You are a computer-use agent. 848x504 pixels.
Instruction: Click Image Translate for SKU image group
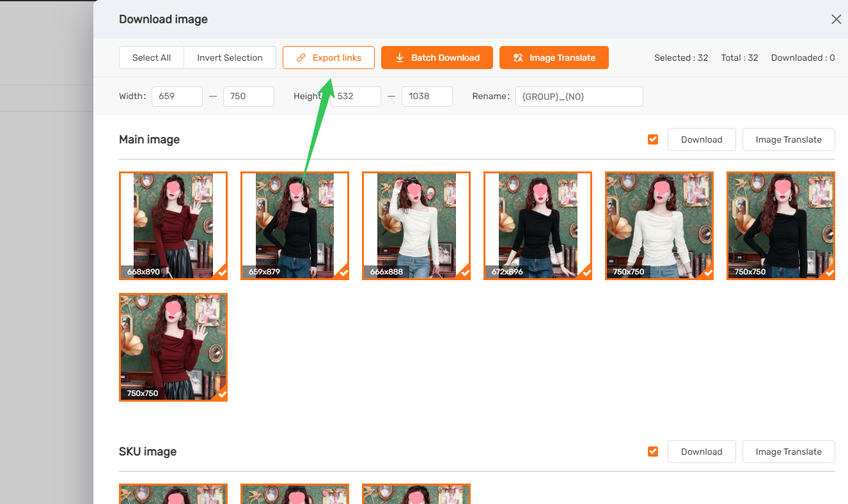click(789, 452)
